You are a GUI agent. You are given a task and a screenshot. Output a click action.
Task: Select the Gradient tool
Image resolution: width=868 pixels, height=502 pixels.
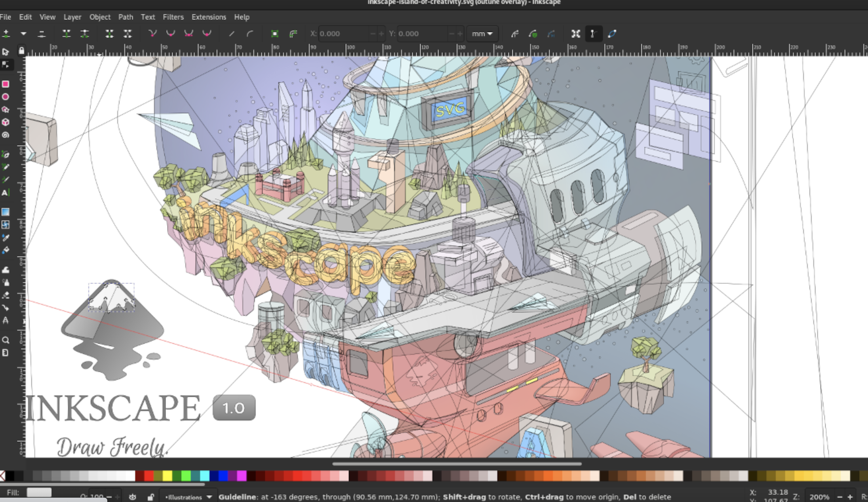click(x=6, y=212)
